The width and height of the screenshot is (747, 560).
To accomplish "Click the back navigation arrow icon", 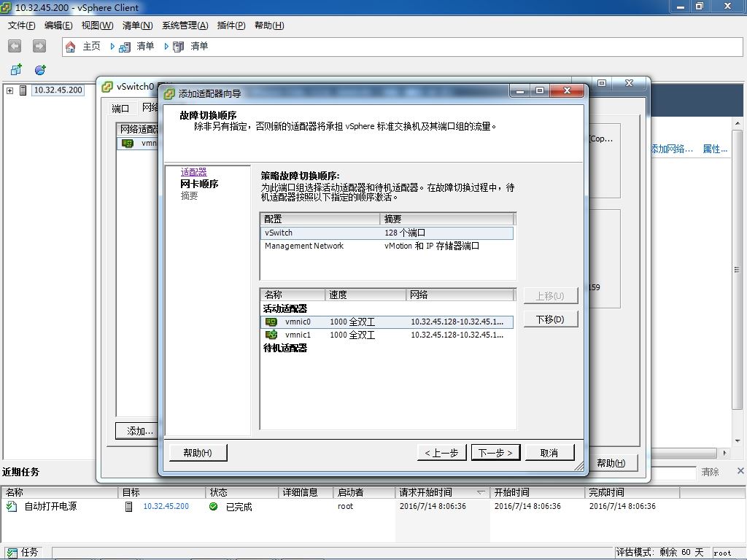I will pyautogui.click(x=15, y=46).
